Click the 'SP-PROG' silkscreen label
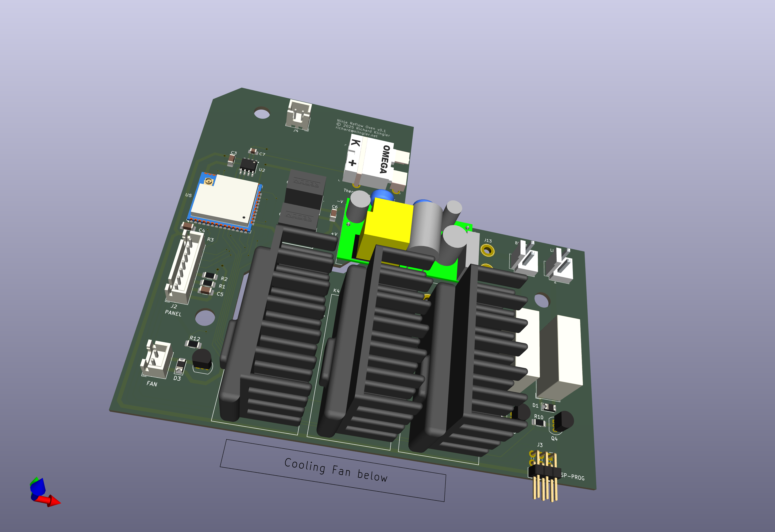Screen dimensions: 775x532 coord(573,477)
